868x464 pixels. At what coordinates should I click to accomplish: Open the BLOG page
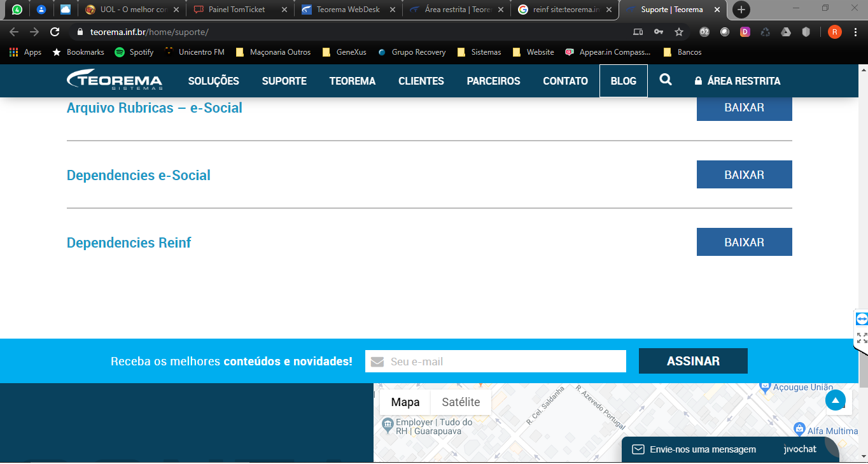(x=624, y=81)
